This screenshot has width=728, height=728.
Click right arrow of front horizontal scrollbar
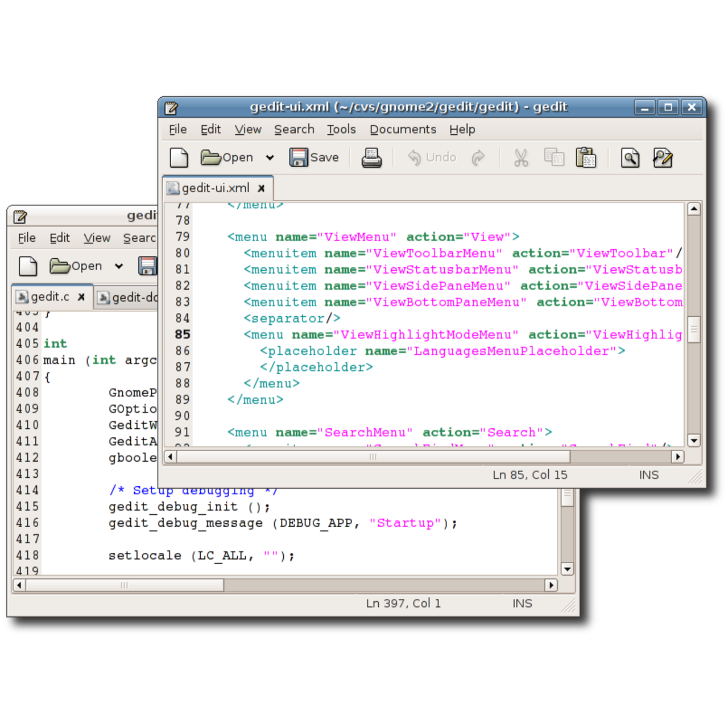(677, 457)
